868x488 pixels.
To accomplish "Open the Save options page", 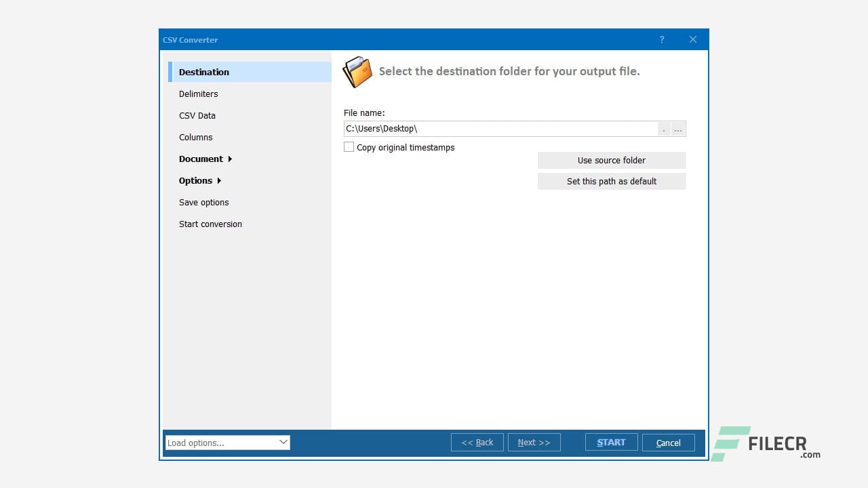I will coord(203,202).
